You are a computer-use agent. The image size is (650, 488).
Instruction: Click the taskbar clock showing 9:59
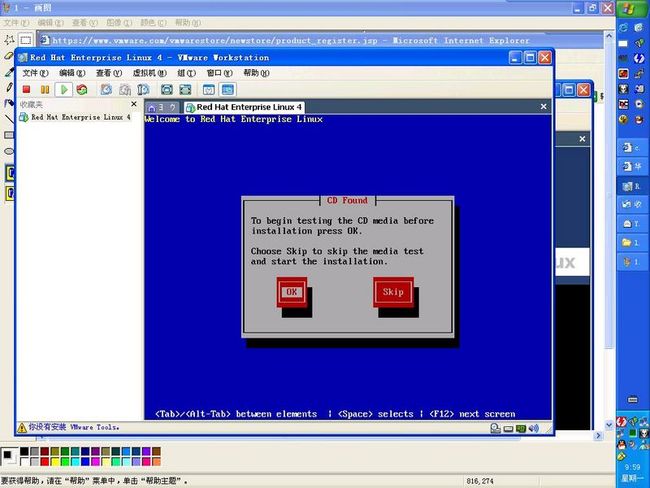click(633, 467)
